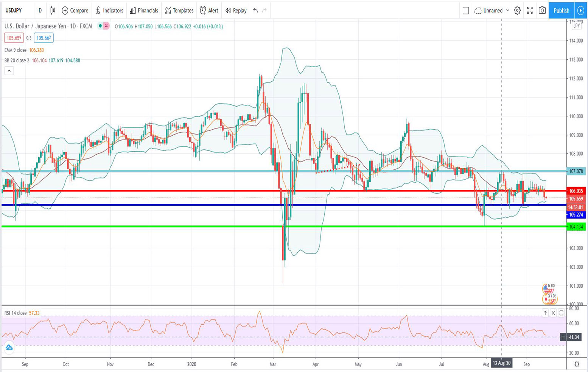Maximize the RSI pane

click(x=562, y=313)
